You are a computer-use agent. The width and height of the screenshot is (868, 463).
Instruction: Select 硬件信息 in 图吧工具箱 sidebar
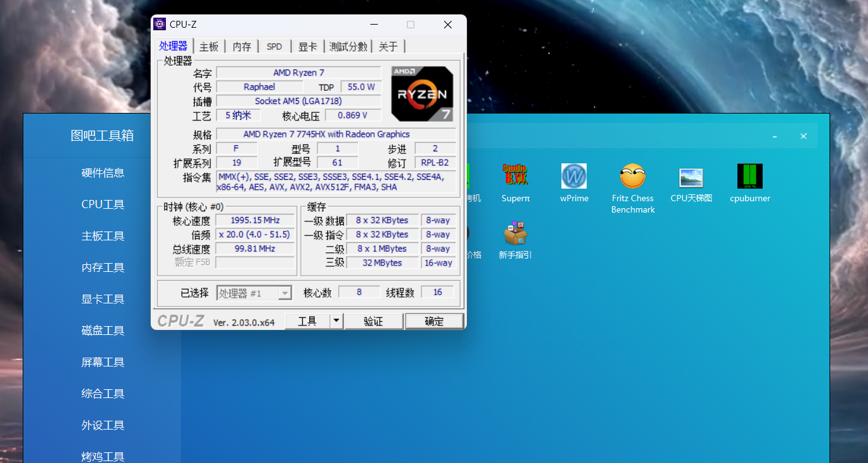click(x=103, y=173)
